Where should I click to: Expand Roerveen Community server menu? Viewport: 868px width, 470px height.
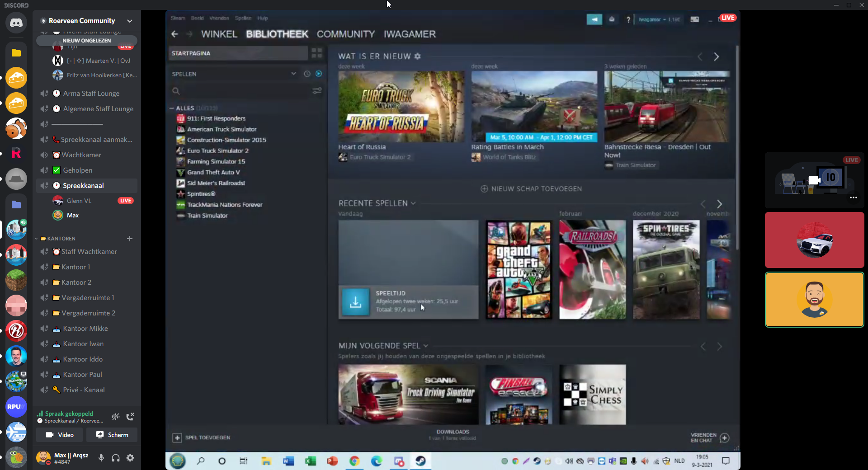pos(130,21)
